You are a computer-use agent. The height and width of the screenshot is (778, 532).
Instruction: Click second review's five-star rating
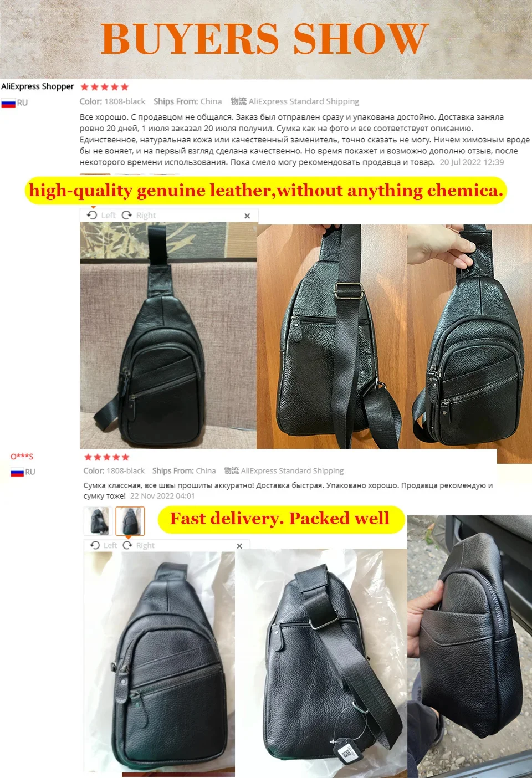106,457
